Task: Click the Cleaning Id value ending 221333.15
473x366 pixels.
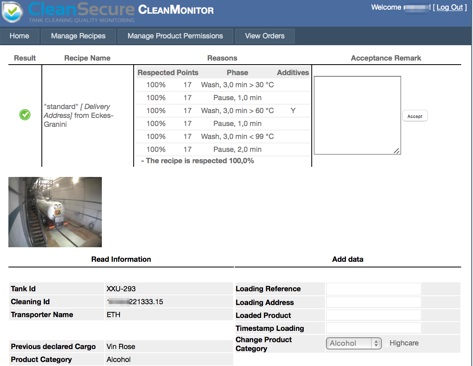Action: 135,302
